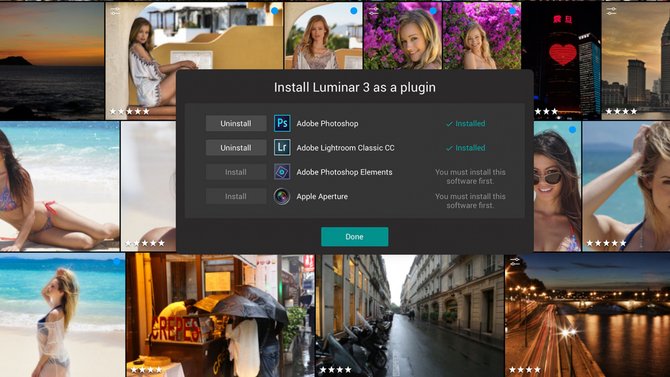Click the Adobe Photoshop Elements label
Screen dimensions: 670x377
click(344, 172)
